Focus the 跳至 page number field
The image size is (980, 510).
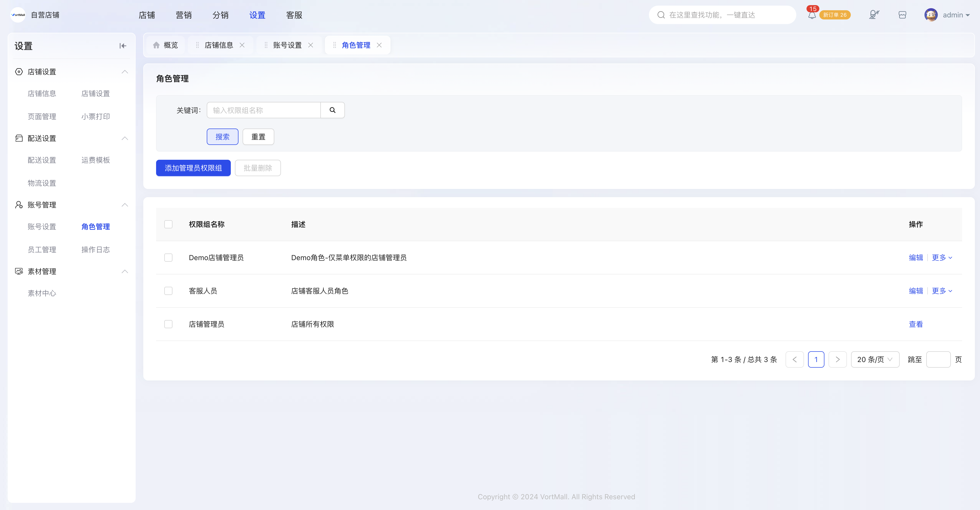tap(938, 359)
